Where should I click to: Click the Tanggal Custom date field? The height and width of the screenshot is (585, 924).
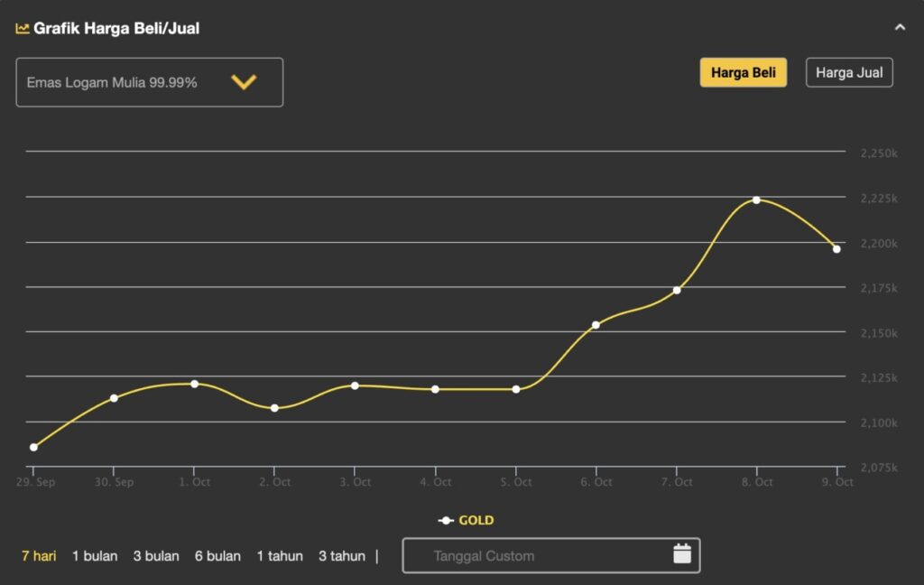click(x=532, y=556)
